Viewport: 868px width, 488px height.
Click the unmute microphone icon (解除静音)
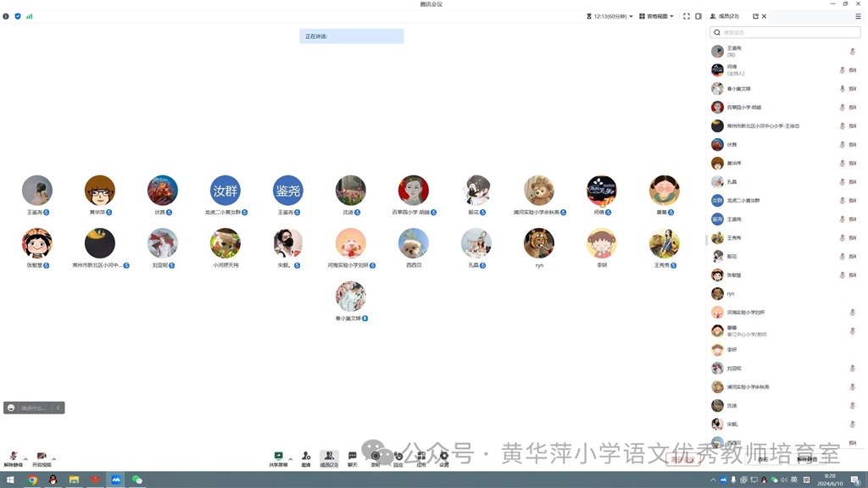coord(13,456)
